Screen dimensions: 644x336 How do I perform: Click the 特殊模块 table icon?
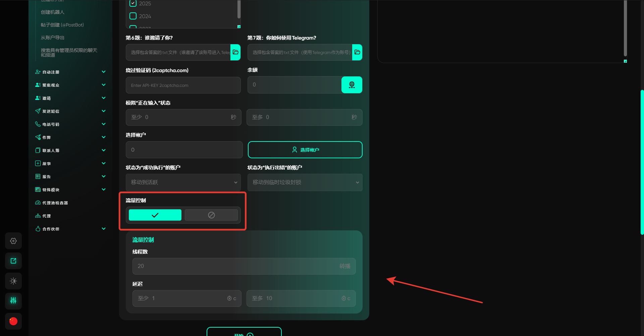38,189
